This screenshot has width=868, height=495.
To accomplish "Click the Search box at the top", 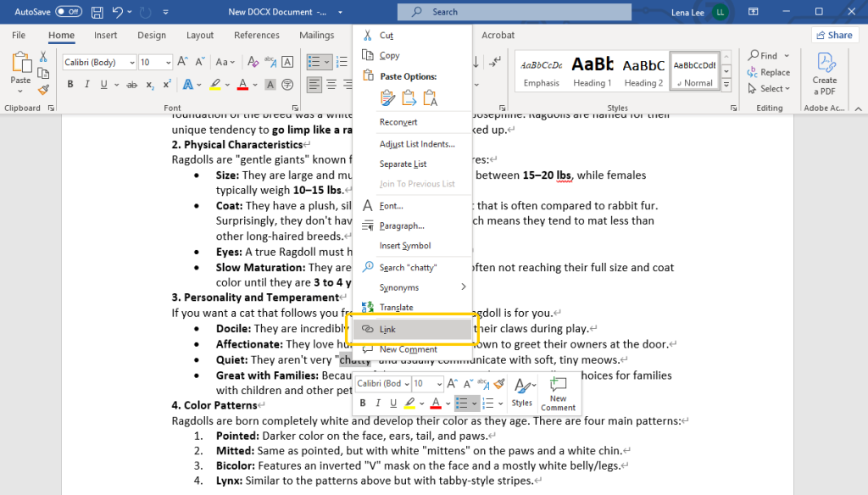I will click(514, 12).
